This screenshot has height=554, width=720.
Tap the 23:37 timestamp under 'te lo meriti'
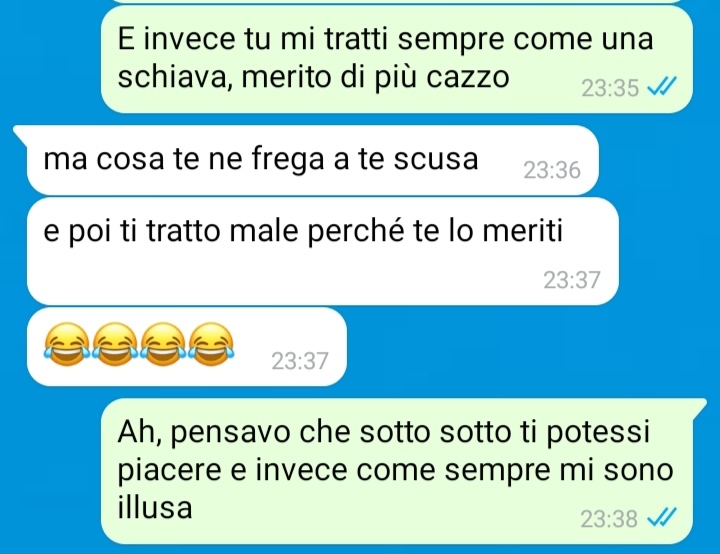click(x=572, y=280)
